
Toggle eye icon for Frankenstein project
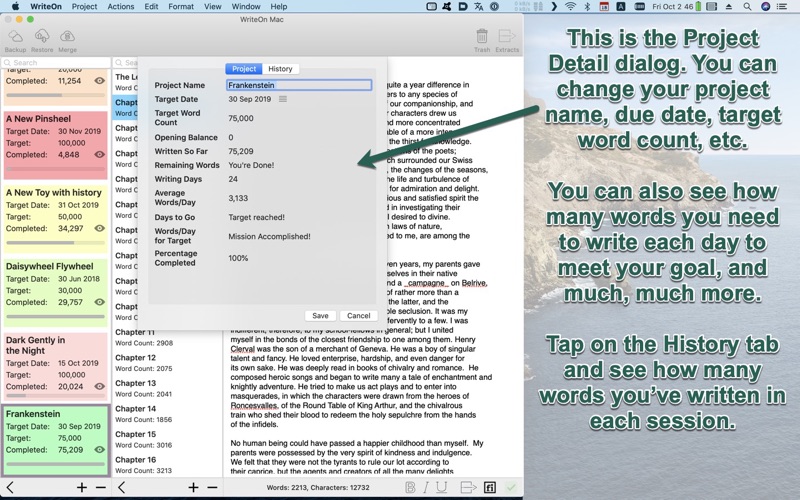tap(99, 449)
